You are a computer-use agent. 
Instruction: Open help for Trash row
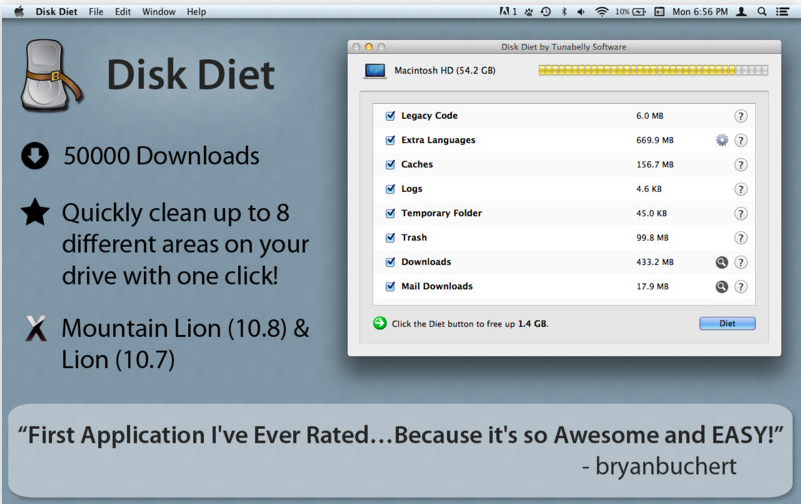(x=741, y=238)
